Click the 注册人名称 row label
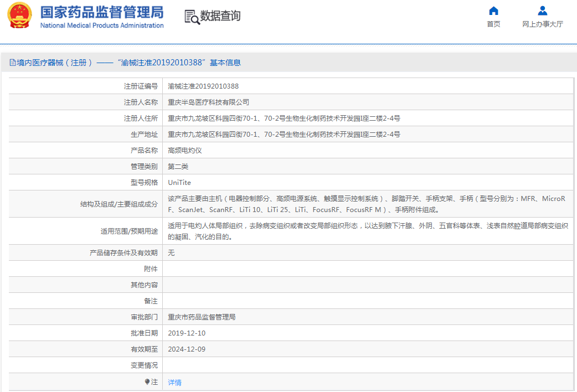The width and height of the screenshot is (577, 392). pos(141,102)
